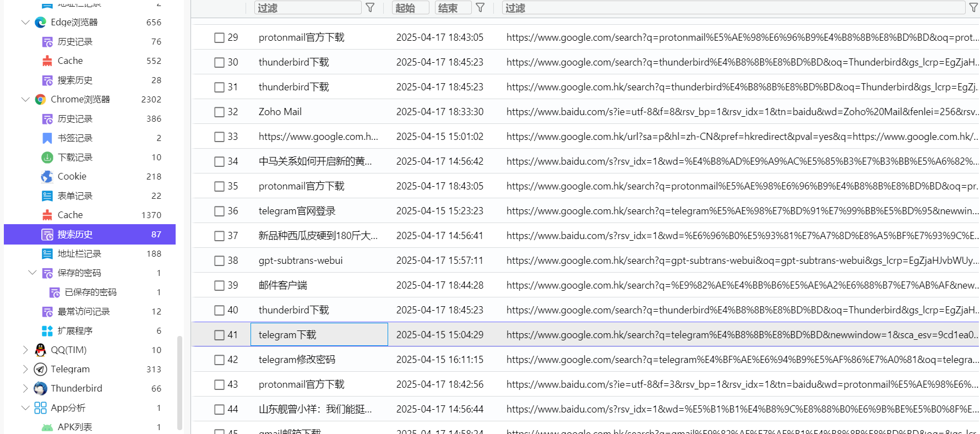Open the 下载记录 download icon
This screenshot has width=980, height=434.
click(47, 158)
